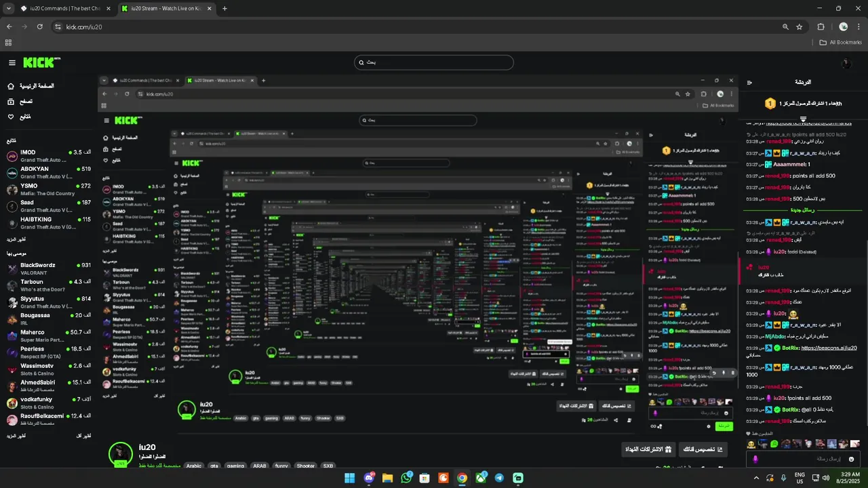Open the Browse sidebar icon

pos(11,102)
